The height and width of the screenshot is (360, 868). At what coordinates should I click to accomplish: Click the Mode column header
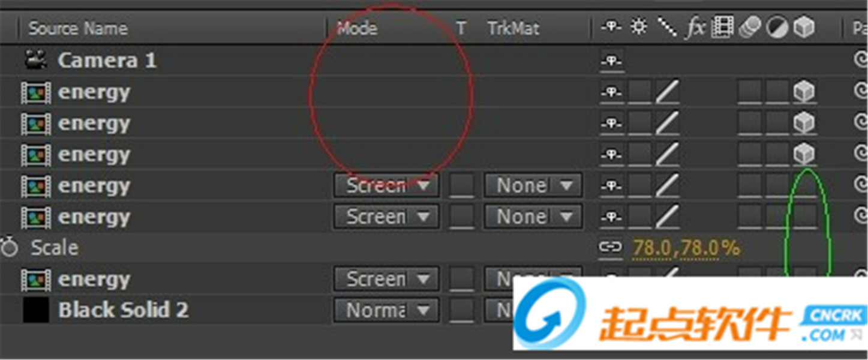(357, 28)
